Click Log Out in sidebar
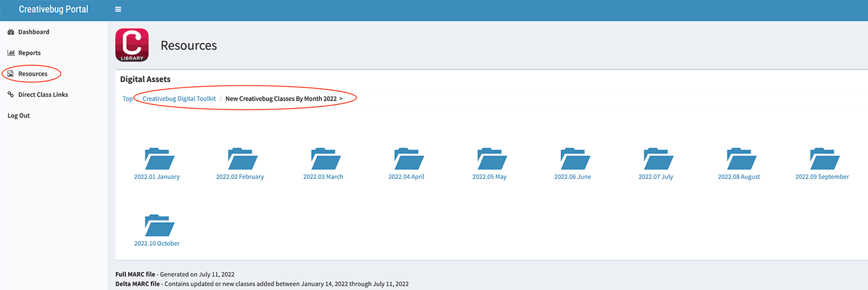 coord(19,116)
